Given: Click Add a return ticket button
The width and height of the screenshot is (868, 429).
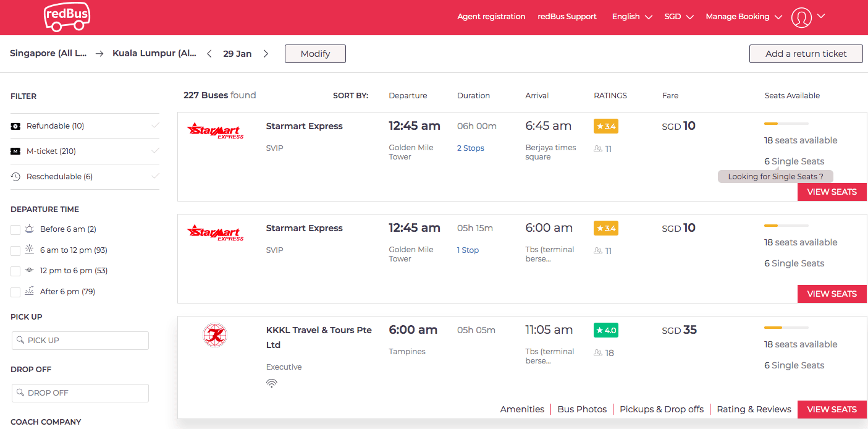Looking at the screenshot, I should (806, 54).
